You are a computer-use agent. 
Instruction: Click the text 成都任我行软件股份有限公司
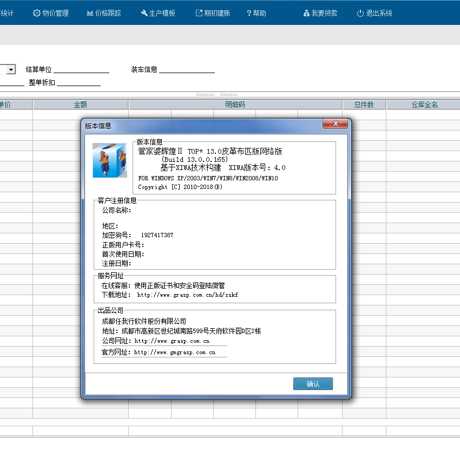coord(144,321)
